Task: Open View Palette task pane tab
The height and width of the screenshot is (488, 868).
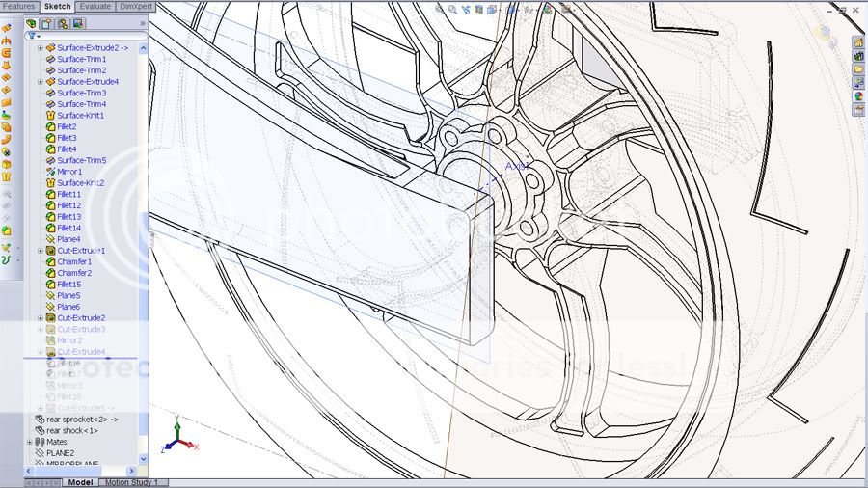Action: pos(858,82)
